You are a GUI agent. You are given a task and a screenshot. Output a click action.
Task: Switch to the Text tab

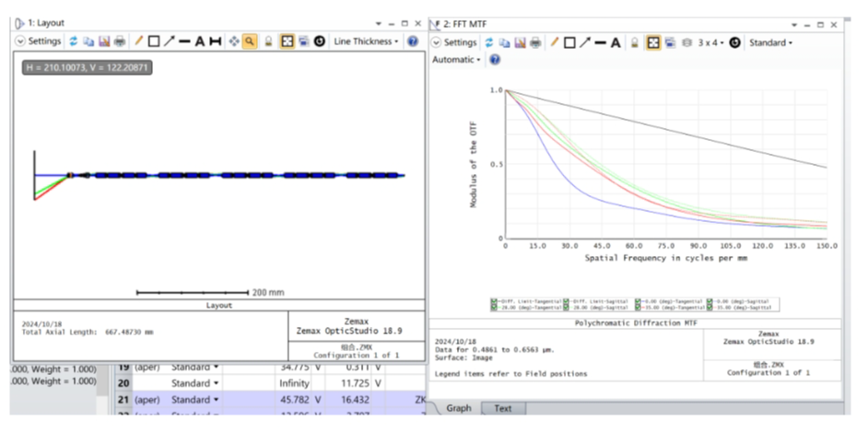[x=502, y=408]
